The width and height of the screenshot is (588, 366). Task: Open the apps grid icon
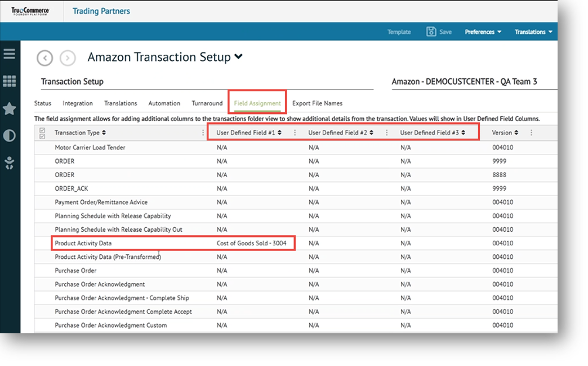click(x=10, y=81)
